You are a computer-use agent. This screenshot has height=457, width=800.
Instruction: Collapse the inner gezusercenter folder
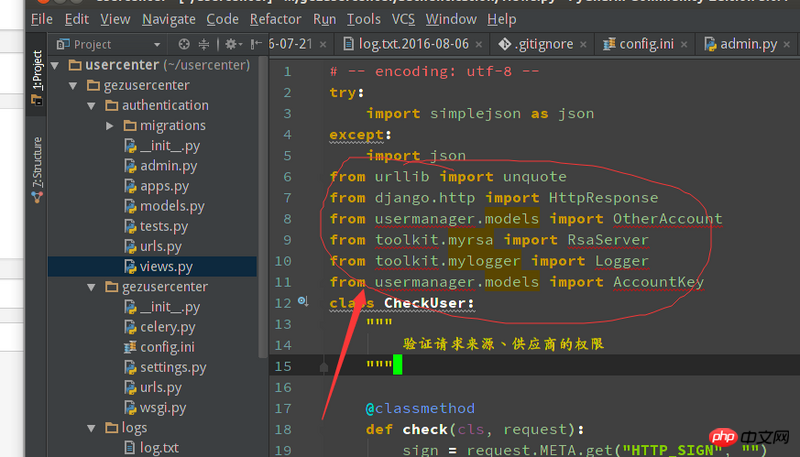tap(91, 287)
